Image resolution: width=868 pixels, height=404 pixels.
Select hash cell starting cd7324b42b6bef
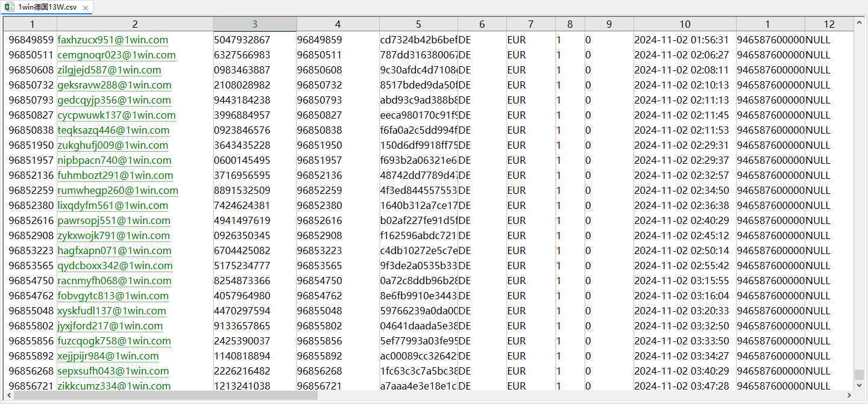(419, 40)
